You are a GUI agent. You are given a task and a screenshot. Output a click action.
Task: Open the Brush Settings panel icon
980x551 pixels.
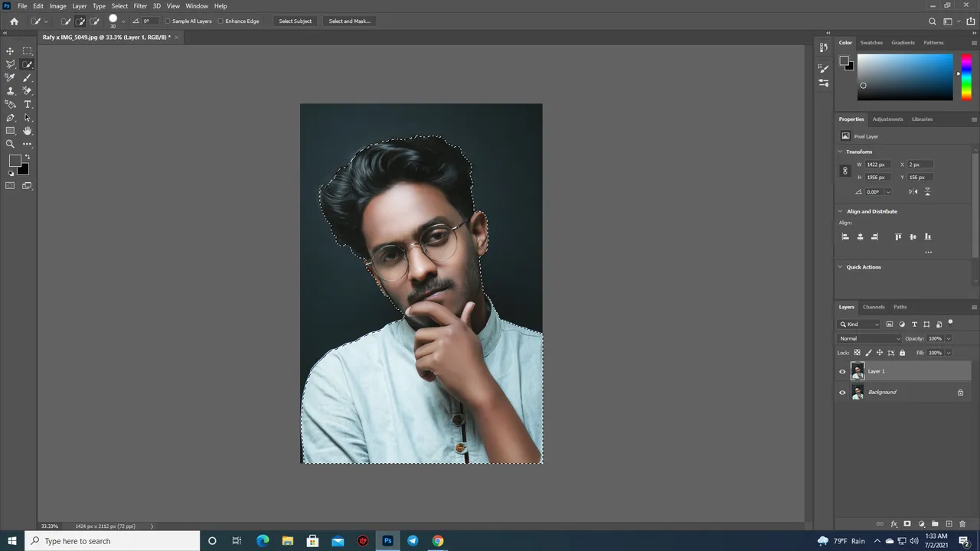[x=824, y=68]
